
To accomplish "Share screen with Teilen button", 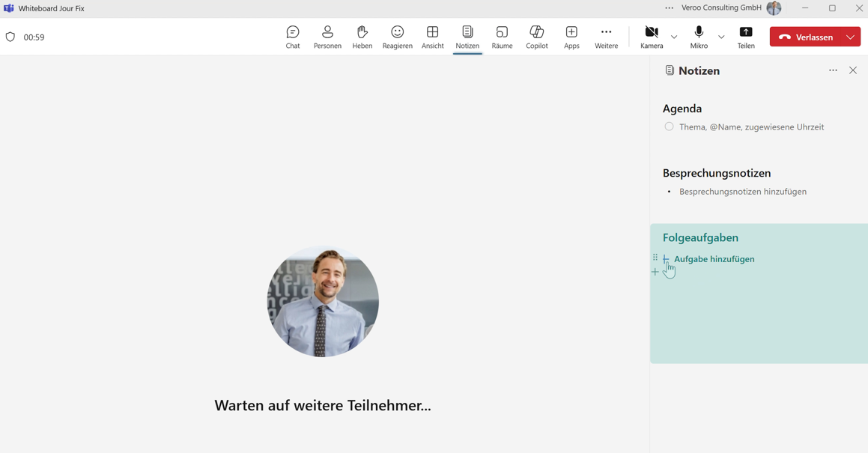I will coord(746,37).
